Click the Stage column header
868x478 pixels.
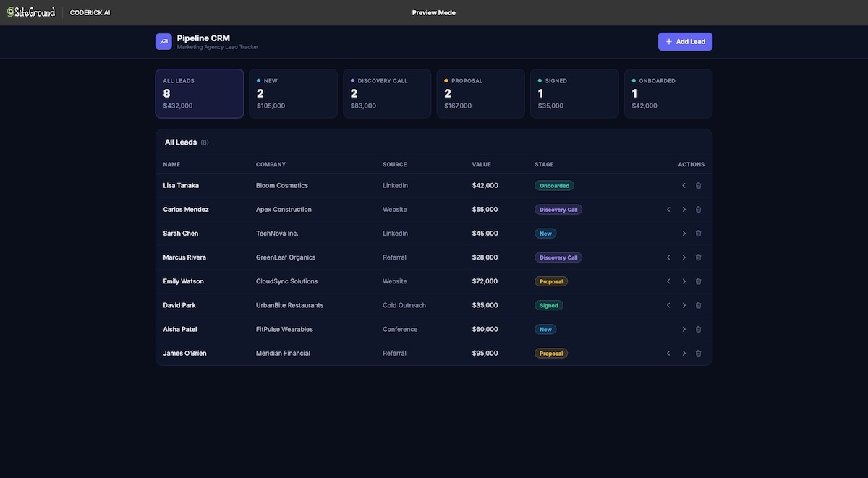pos(544,164)
